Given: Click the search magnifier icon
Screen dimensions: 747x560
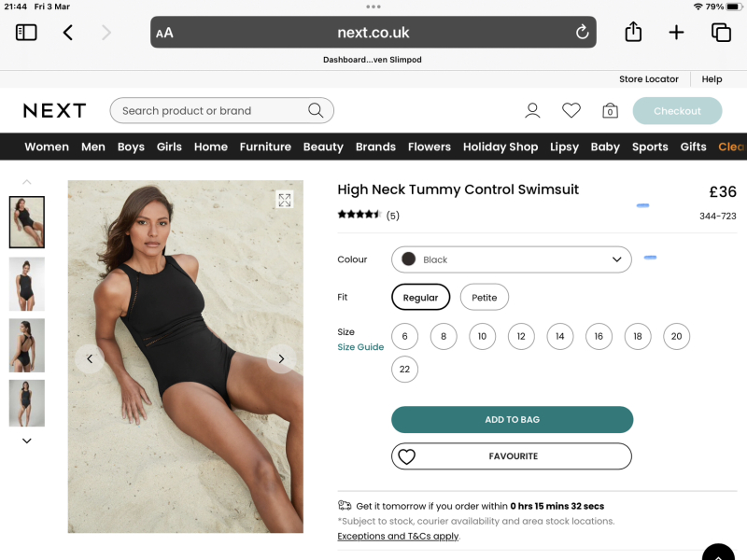Looking at the screenshot, I should (x=317, y=110).
